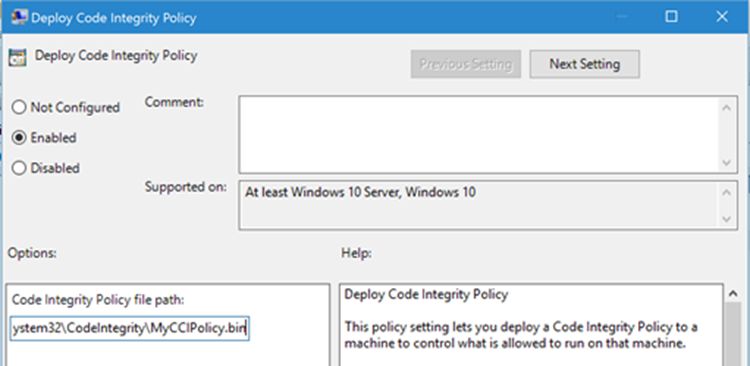Go to the Next Setting
The width and height of the screenshot is (750, 366).
585,64
